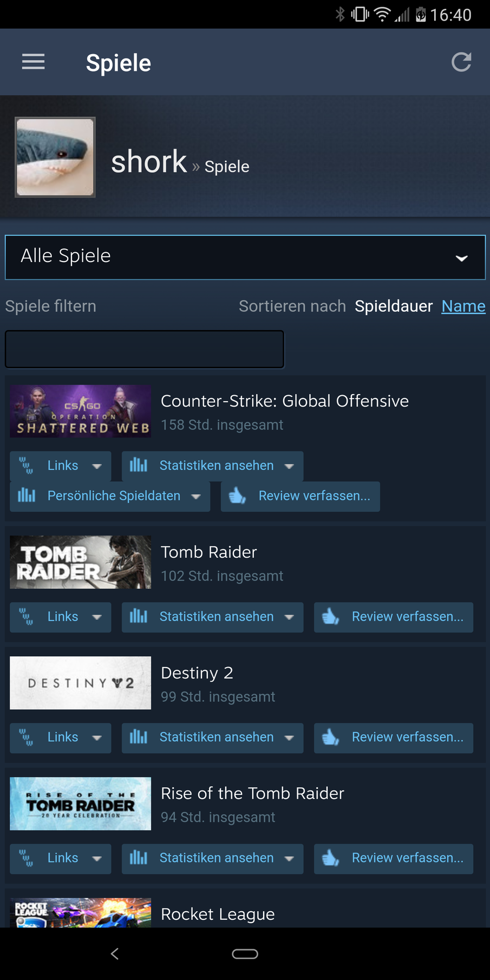The height and width of the screenshot is (980, 490).
Task: Open shork's shark profile avatar
Action: tap(55, 157)
